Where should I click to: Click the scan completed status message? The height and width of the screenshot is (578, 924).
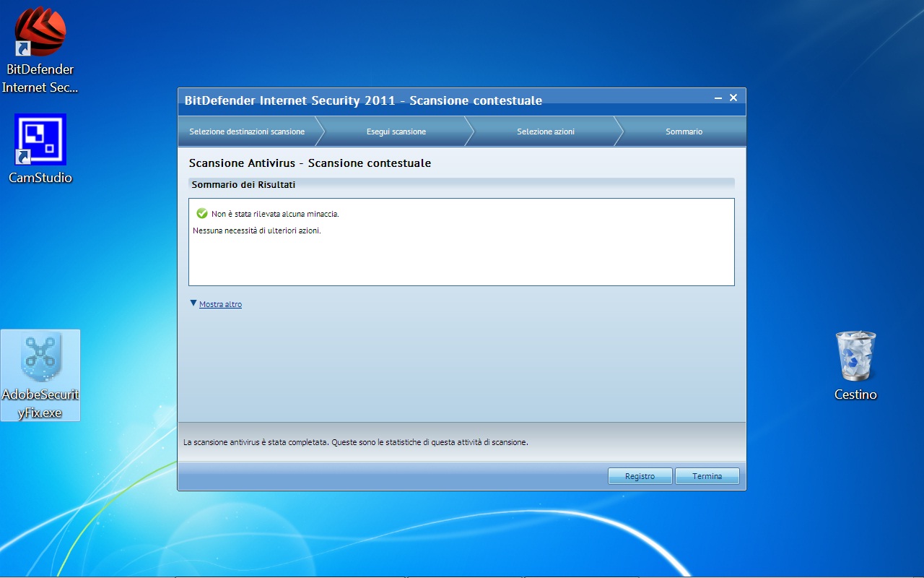(356, 441)
